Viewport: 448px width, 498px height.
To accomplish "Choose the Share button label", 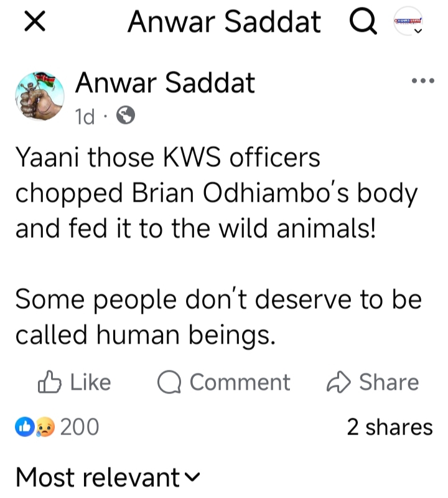I will [x=389, y=382].
